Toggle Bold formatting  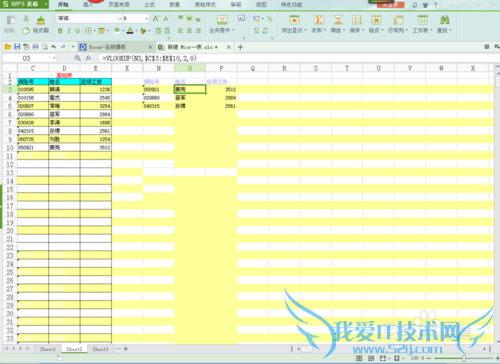[60, 31]
